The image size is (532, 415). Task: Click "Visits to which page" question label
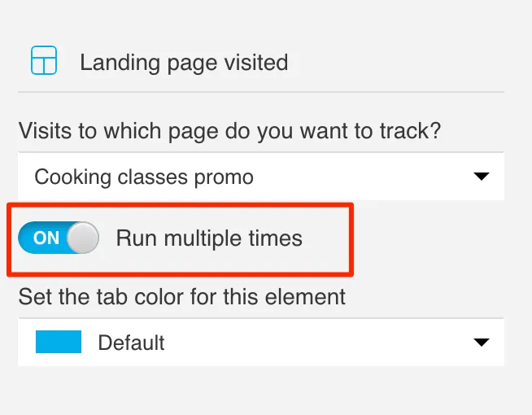(235, 130)
